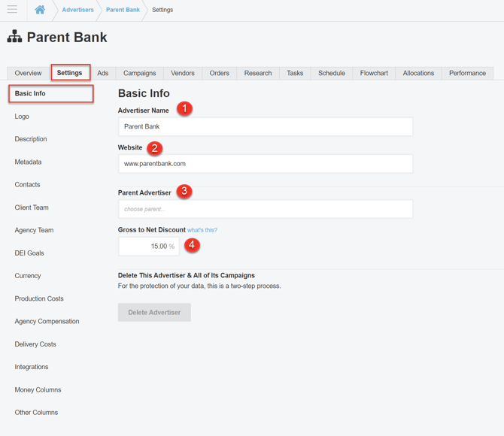
Task: Go to the Tasks tab
Action: pos(295,73)
